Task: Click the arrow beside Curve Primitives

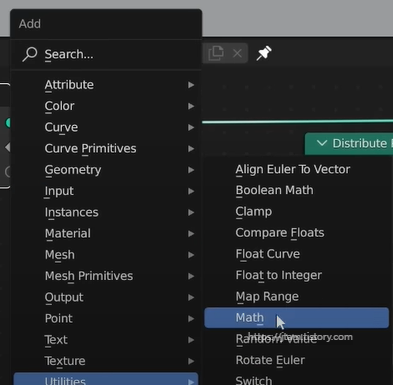Action: click(x=191, y=149)
